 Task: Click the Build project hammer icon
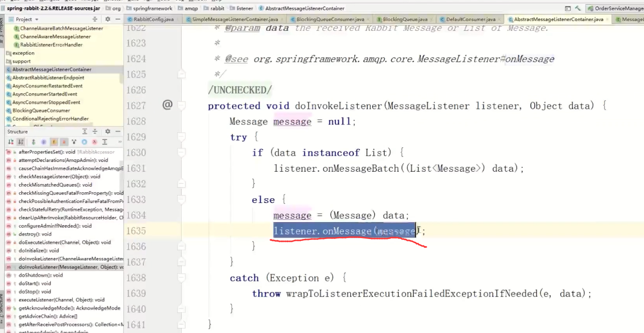578,8
